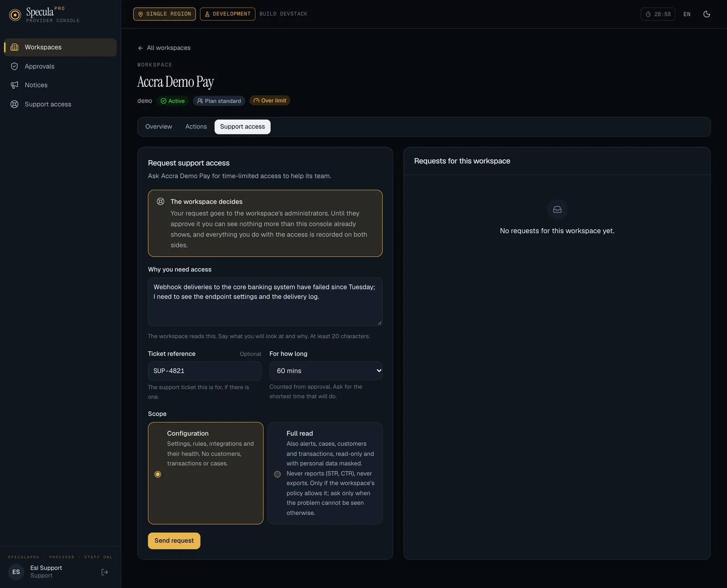Screen dimensions: 727x588
Task: Click the ES user avatar
Action: 16,572
